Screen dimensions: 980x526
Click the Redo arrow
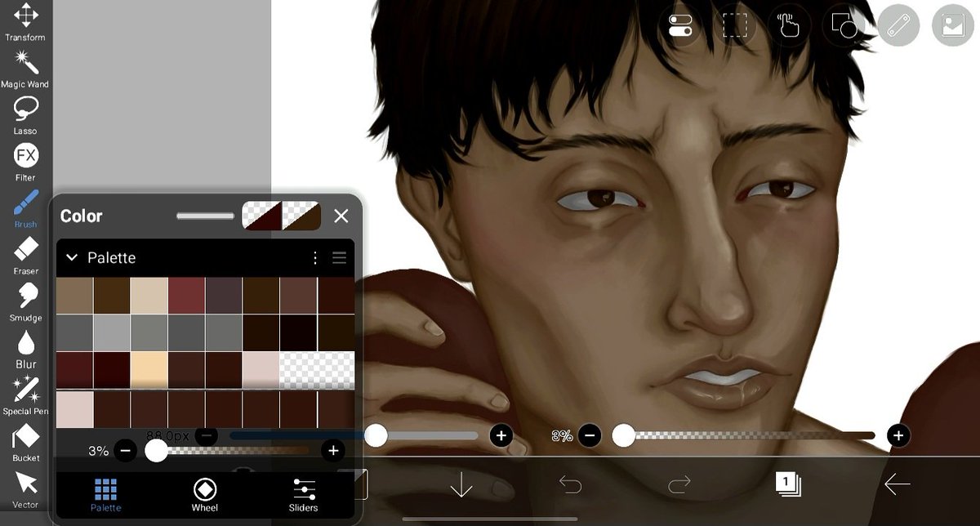[x=679, y=485]
